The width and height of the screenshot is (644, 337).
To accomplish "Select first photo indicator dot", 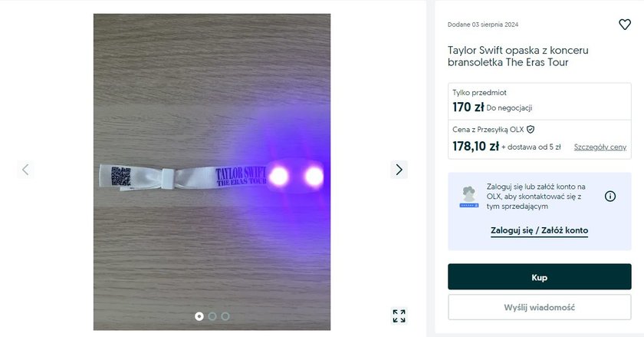I will click(x=199, y=316).
